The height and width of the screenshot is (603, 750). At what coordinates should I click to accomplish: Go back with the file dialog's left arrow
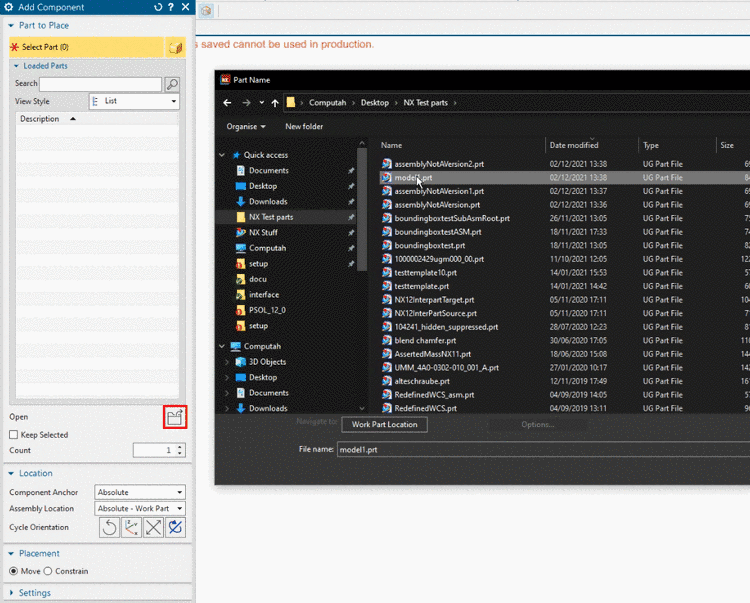pyautogui.click(x=228, y=102)
